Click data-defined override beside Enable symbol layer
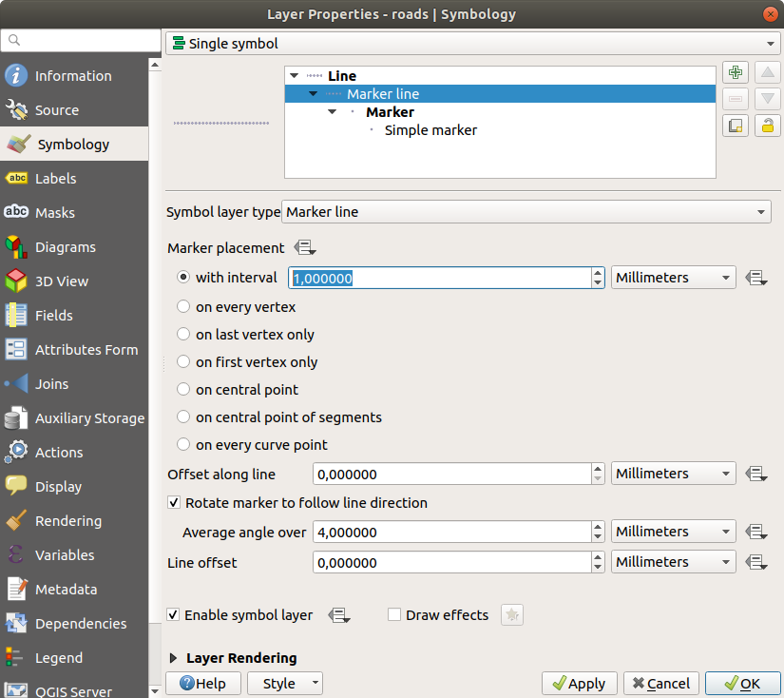 click(x=339, y=615)
